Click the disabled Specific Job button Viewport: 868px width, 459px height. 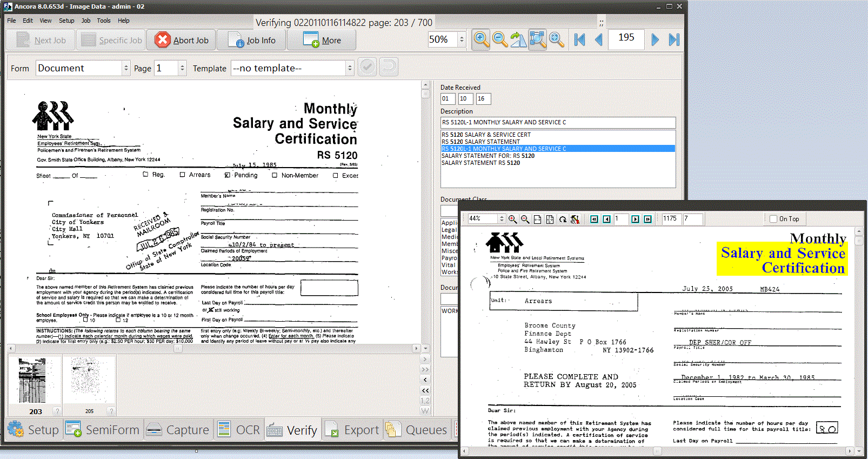coord(112,40)
